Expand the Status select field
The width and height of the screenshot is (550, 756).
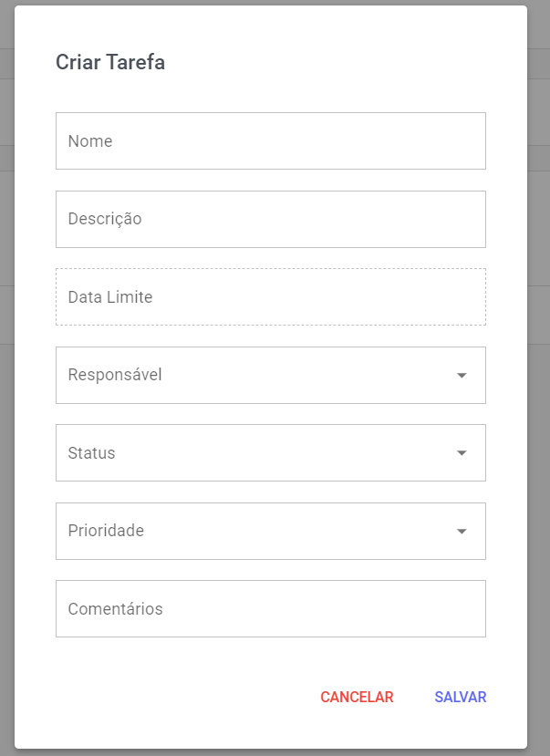(270, 452)
